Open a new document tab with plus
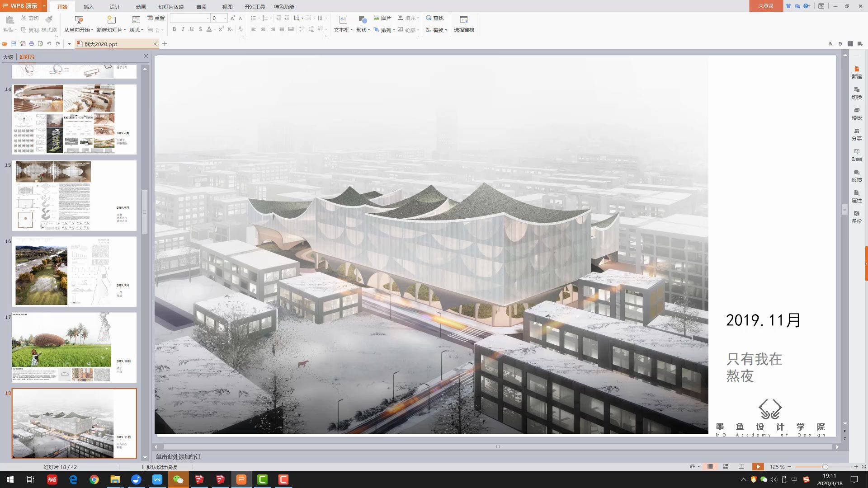The width and height of the screenshot is (868, 488). coord(165,44)
